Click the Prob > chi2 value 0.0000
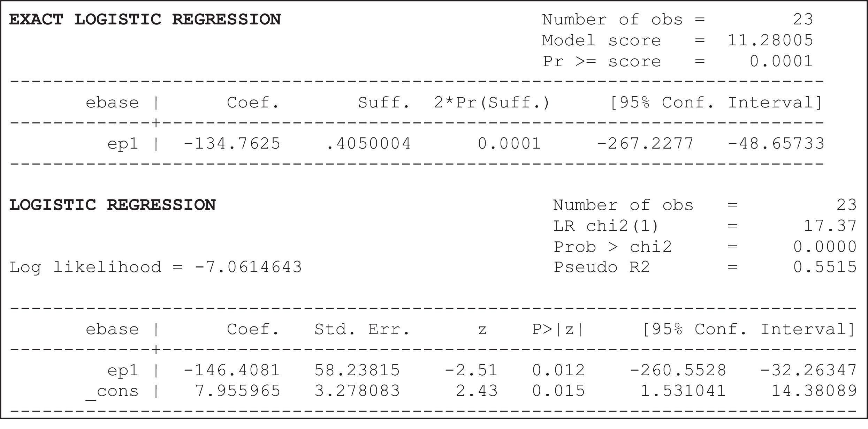The height and width of the screenshot is (429, 868). click(x=825, y=247)
